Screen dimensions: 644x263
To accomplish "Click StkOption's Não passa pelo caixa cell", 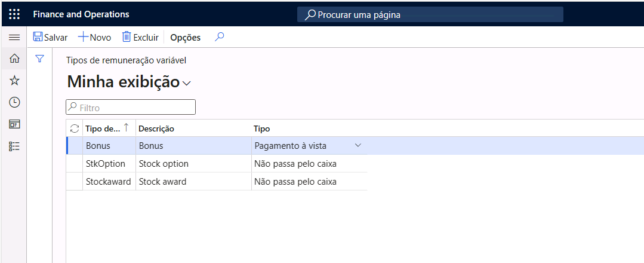I will 309,164.
